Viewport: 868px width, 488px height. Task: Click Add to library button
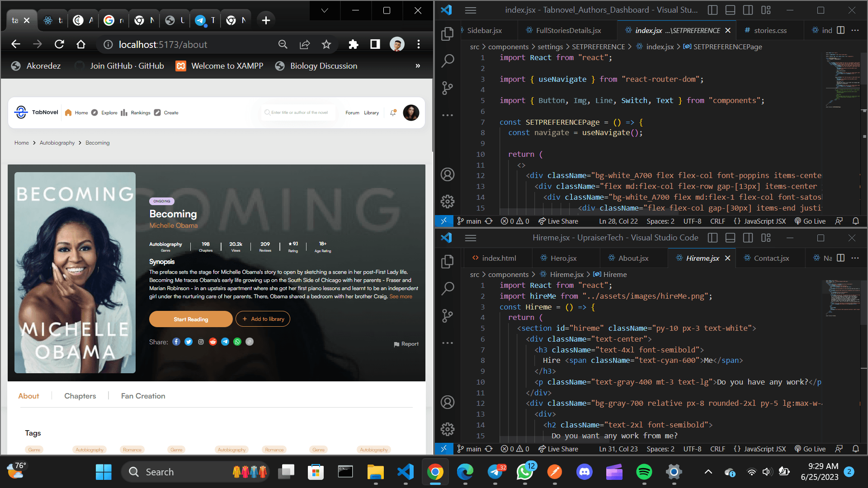263,319
